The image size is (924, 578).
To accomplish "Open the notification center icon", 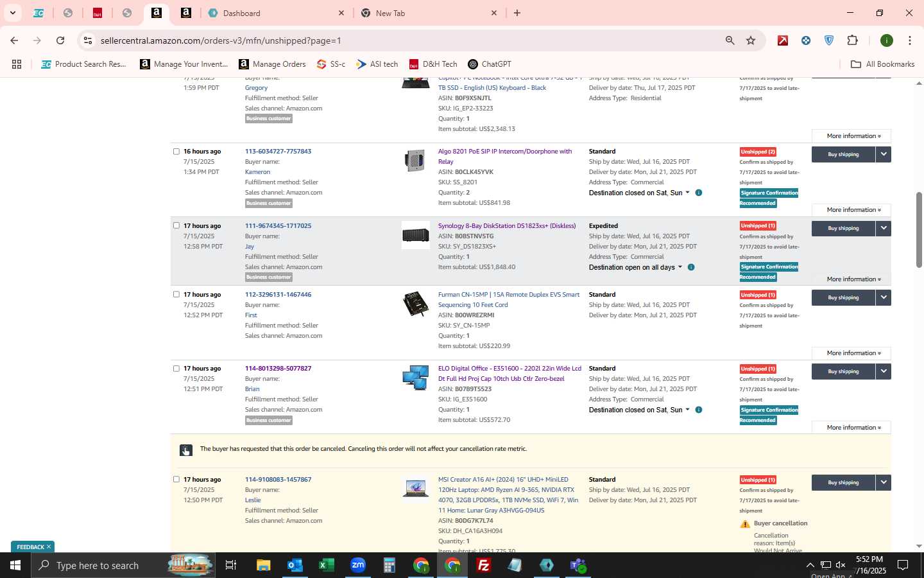I will [903, 565].
